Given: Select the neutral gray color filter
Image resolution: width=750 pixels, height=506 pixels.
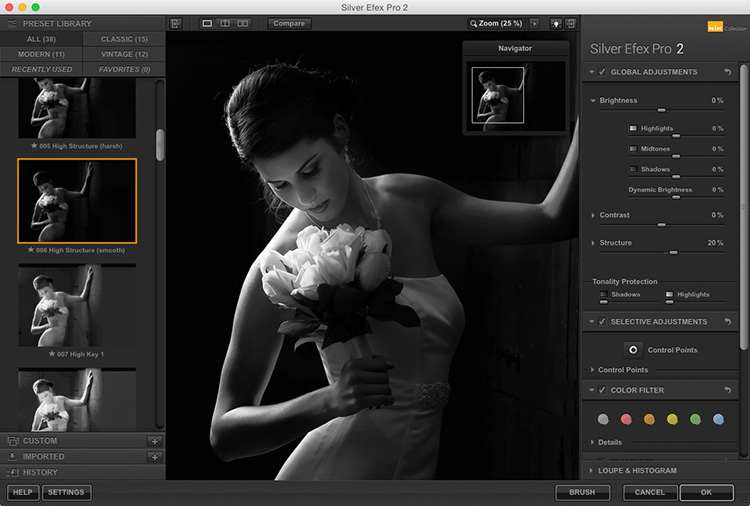Looking at the screenshot, I should pos(603,419).
